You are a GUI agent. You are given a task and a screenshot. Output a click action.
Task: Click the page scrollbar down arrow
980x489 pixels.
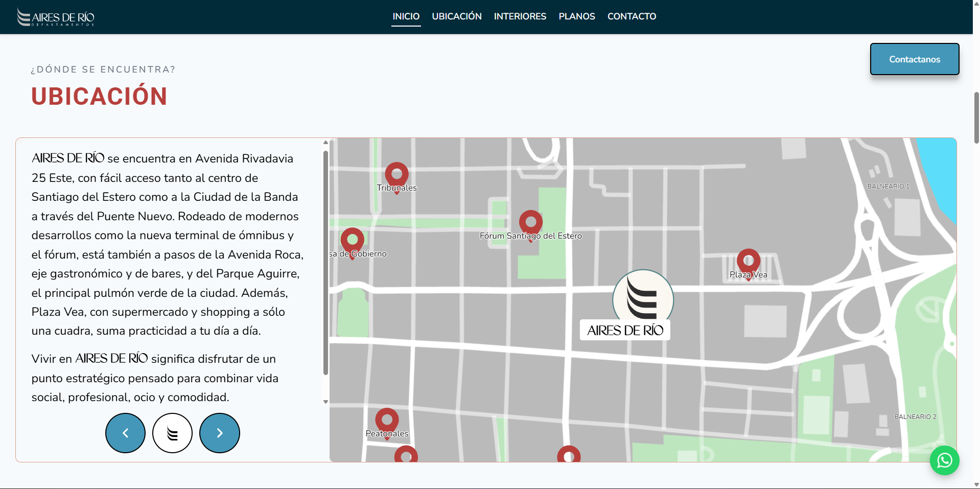click(976, 484)
